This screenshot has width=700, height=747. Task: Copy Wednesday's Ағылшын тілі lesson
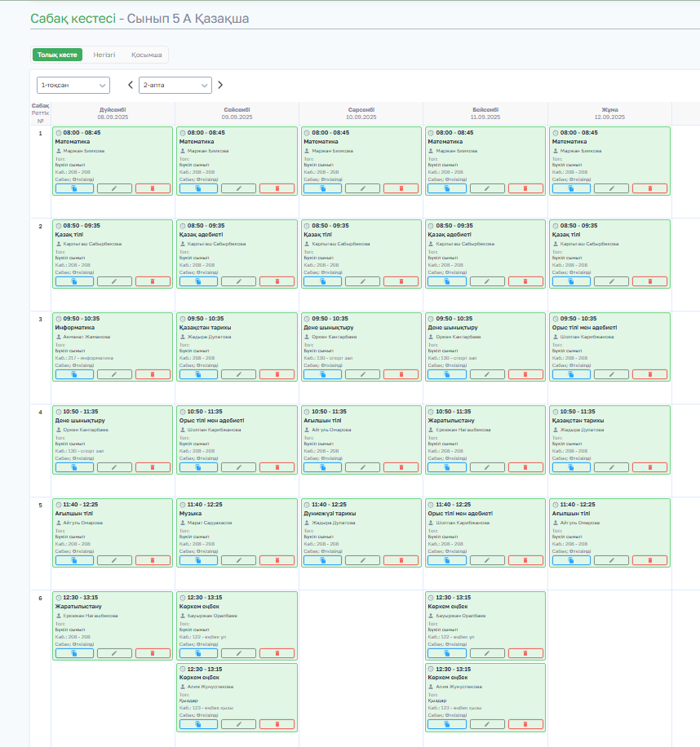point(322,467)
